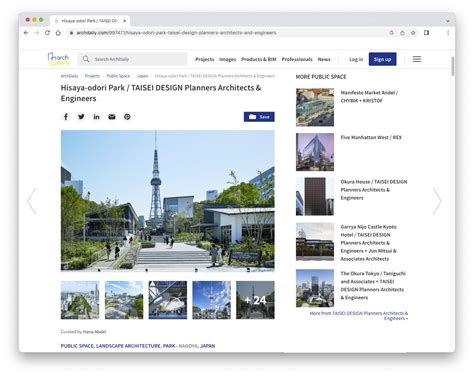The width and height of the screenshot is (474, 377).
Task: Open tab list dropdown arrow
Action: [448, 21]
